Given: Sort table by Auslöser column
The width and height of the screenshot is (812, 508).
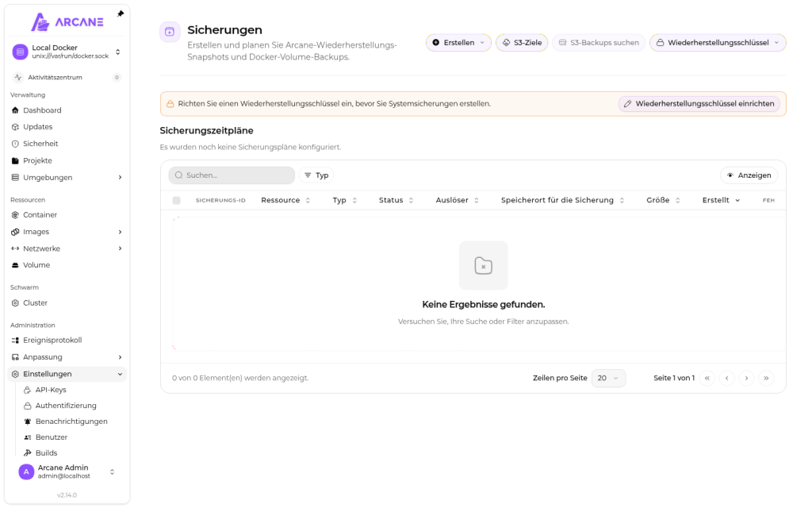Looking at the screenshot, I should (458, 200).
